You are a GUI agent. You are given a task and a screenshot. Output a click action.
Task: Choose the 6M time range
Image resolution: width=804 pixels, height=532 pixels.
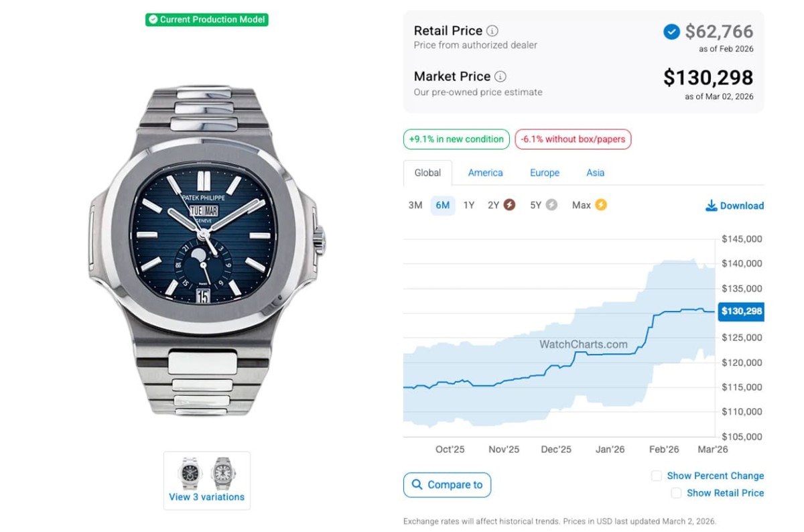[x=442, y=205]
